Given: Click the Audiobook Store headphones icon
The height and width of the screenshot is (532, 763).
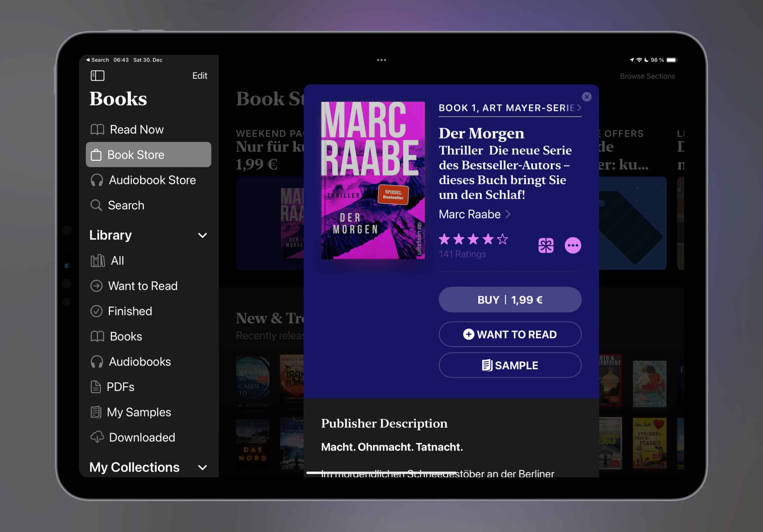Looking at the screenshot, I should (x=97, y=180).
